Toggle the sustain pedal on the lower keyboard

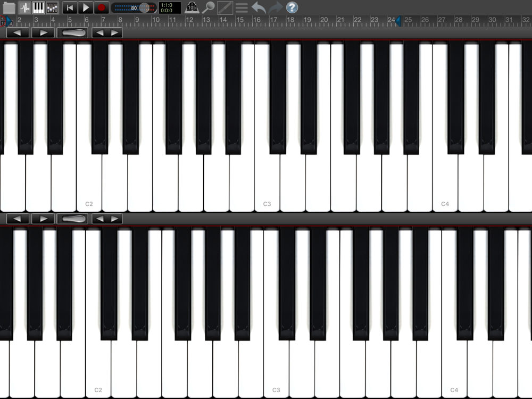coord(72,219)
